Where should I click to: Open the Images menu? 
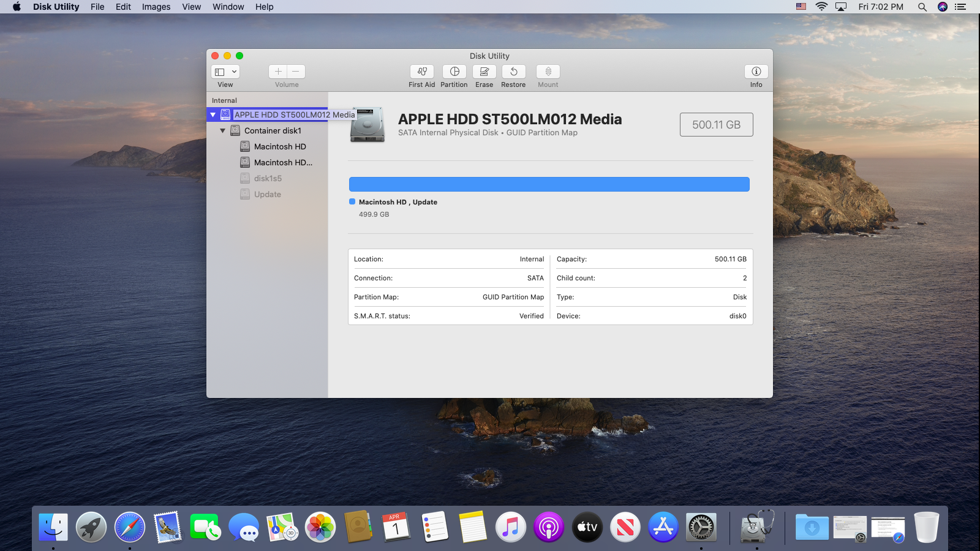(156, 7)
